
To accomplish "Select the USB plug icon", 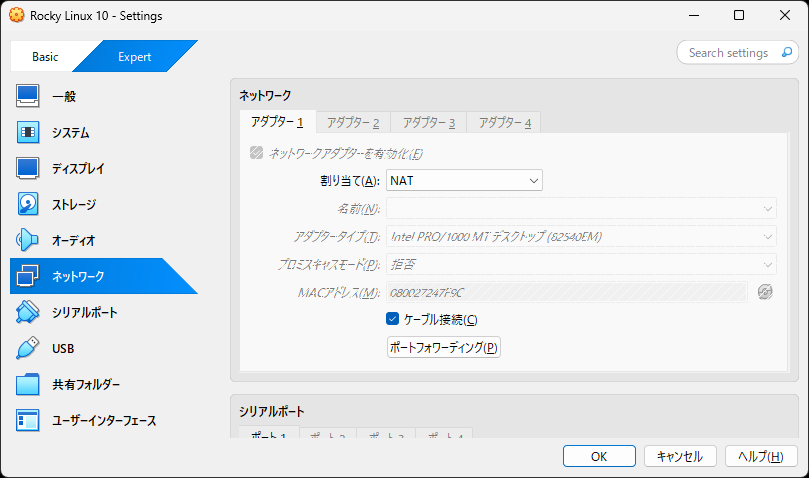I will 28,349.
